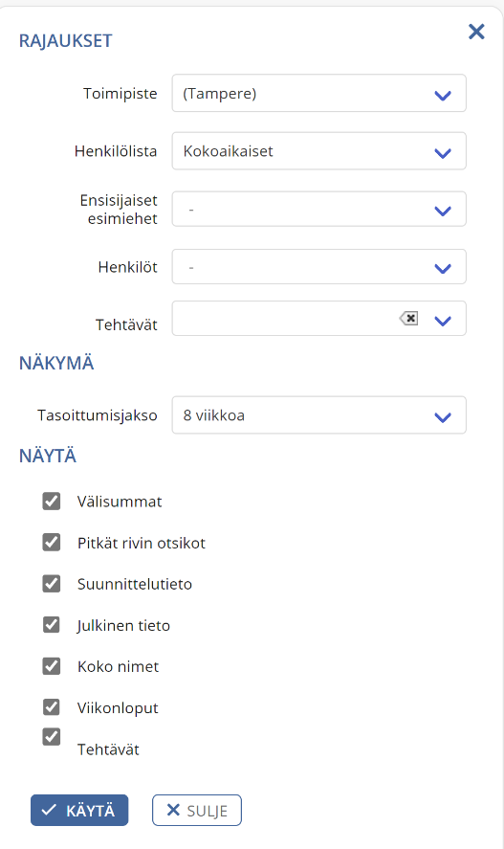Click inside the Tehtävät input field
The width and height of the screenshot is (504, 849).
(x=284, y=319)
